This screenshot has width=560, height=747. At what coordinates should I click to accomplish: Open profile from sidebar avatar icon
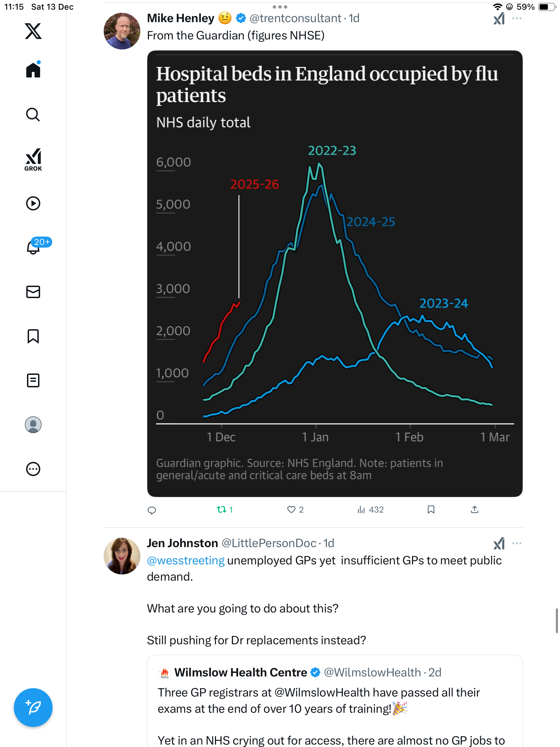point(33,425)
